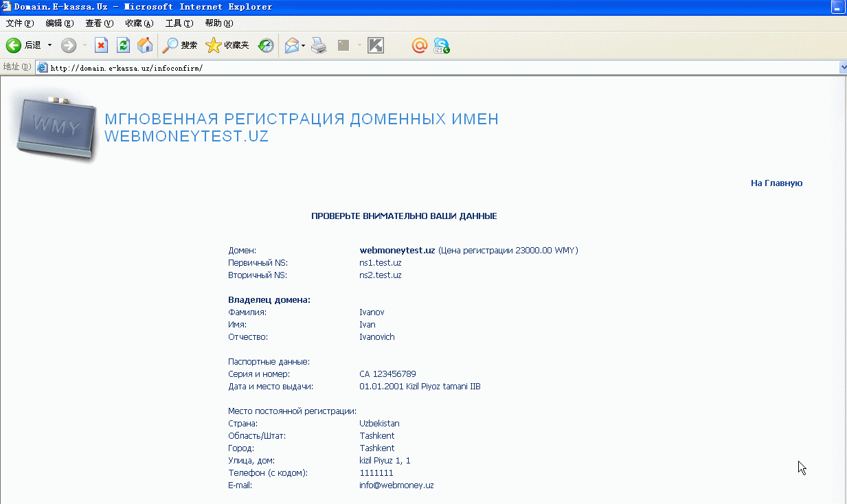Screen dimensions: 847x504
Task: Click the Область/Штат: label
Action: tap(257, 436)
